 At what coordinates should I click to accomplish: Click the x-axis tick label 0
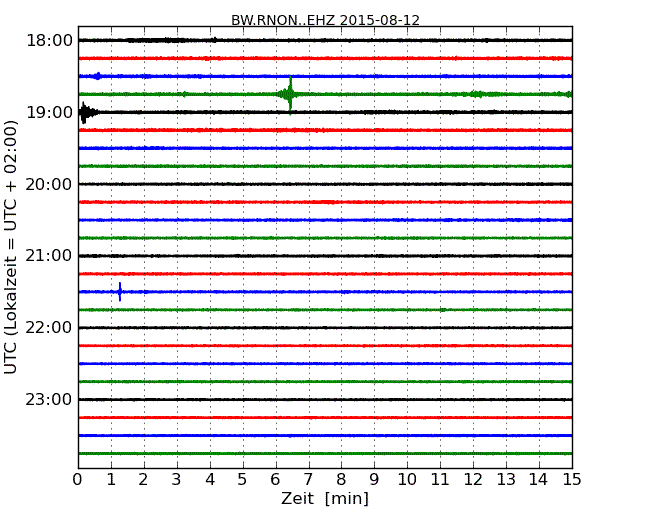78,480
